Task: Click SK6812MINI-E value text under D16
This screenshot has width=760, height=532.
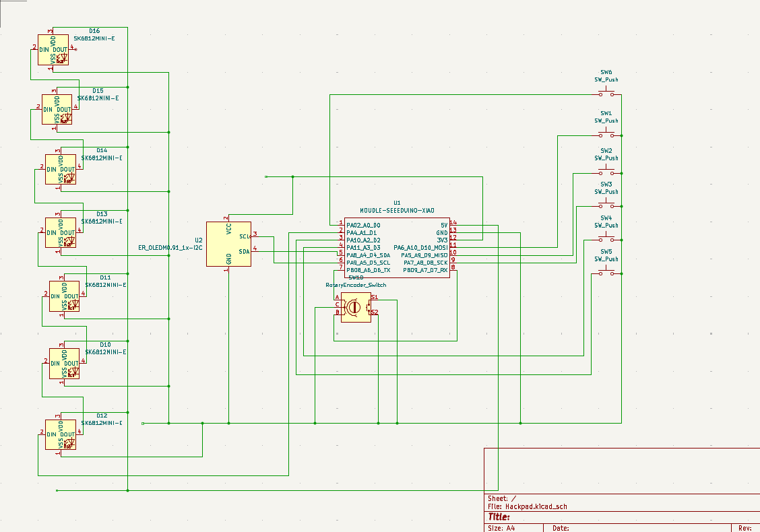Action: [94, 38]
